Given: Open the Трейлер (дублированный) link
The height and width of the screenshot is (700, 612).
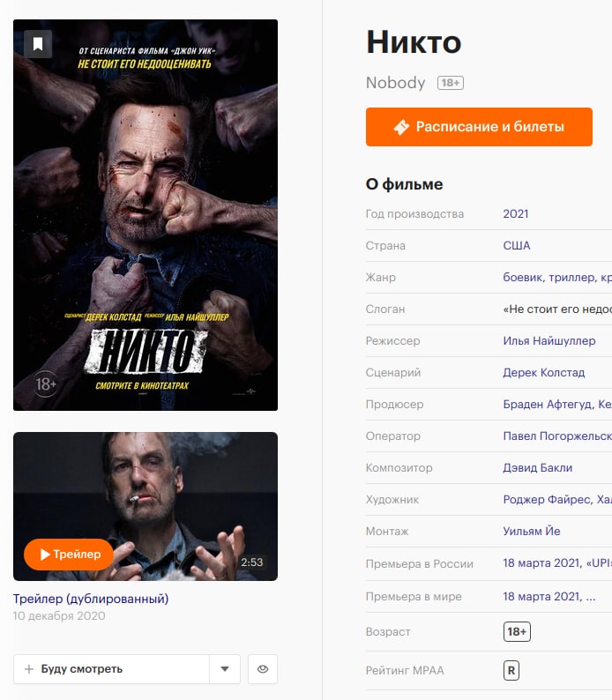Looking at the screenshot, I should 91,599.
